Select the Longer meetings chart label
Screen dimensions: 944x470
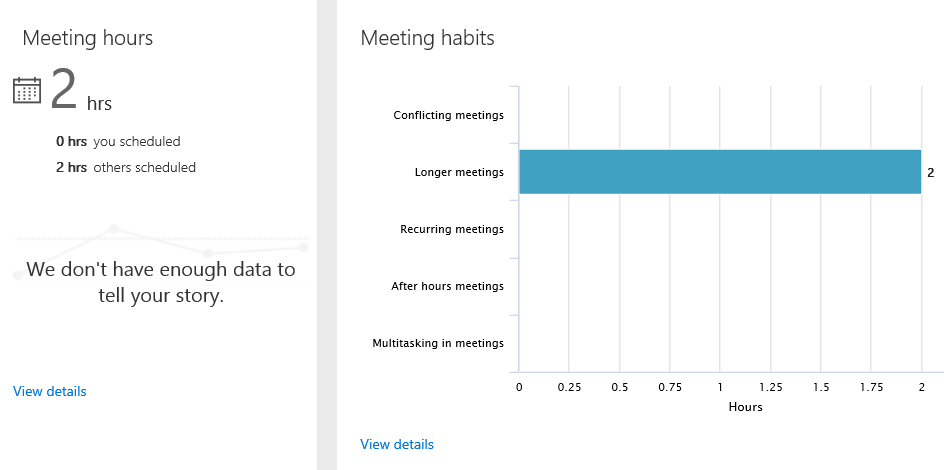pos(459,172)
